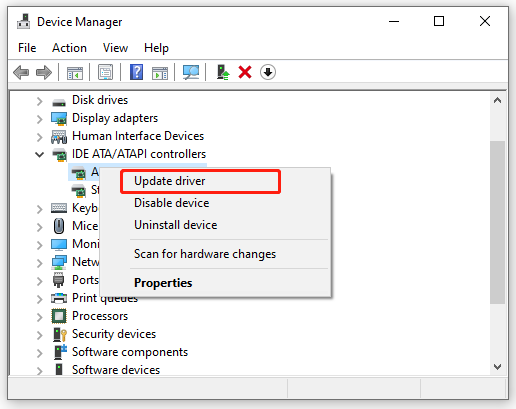Image resolution: width=516 pixels, height=409 pixels.
Task: Expand the Software components node
Action: point(39,353)
